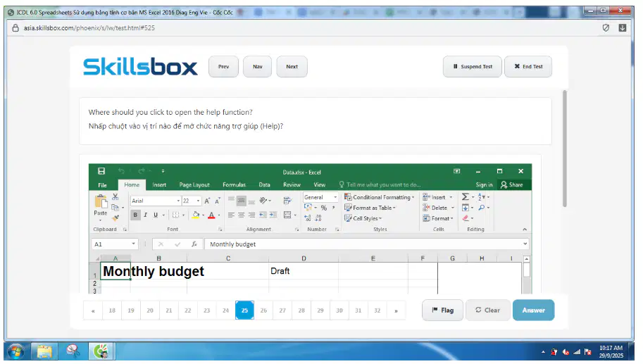Go to question 26 in pagination
The image size is (643, 364).
pos(263,310)
